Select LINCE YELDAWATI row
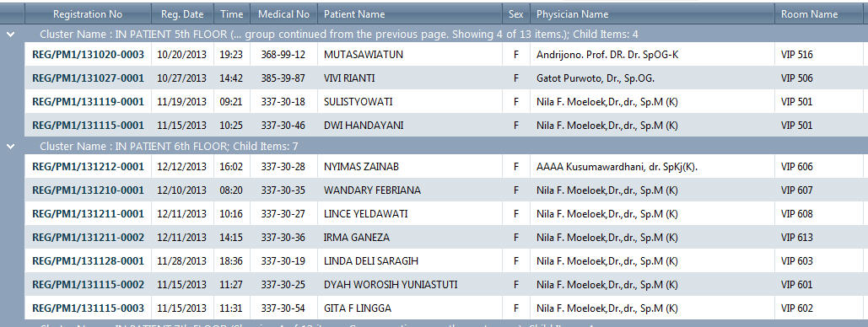The width and height of the screenshot is (868, 327). coord(446,213)
